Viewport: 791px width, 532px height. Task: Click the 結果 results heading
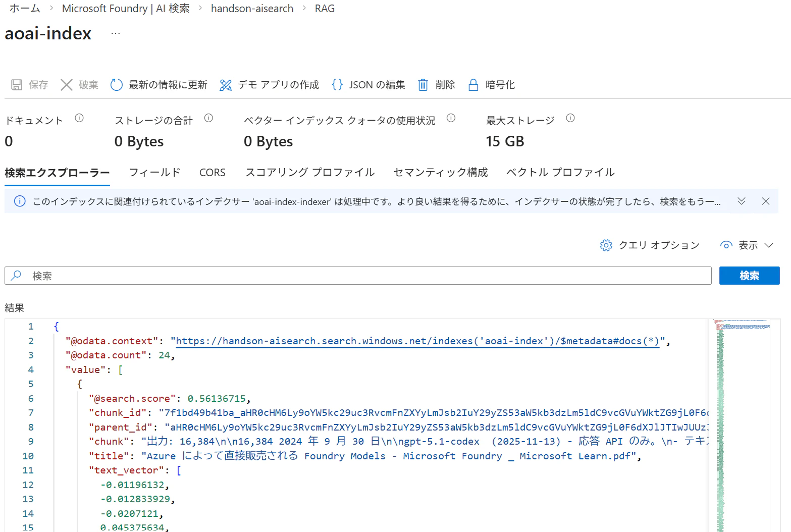pos(14,308)
